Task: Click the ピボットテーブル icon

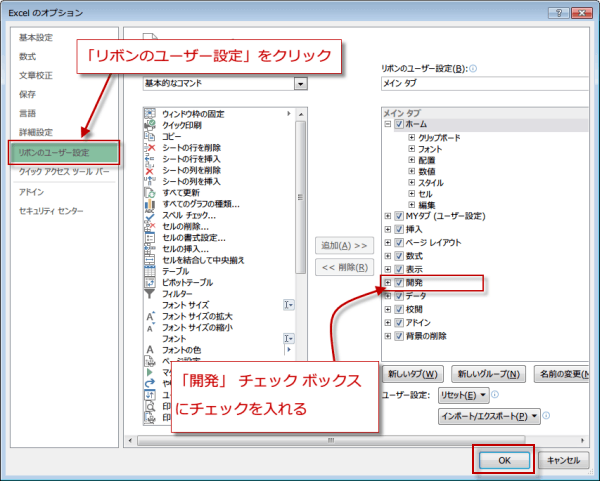Action: [151, 282]
